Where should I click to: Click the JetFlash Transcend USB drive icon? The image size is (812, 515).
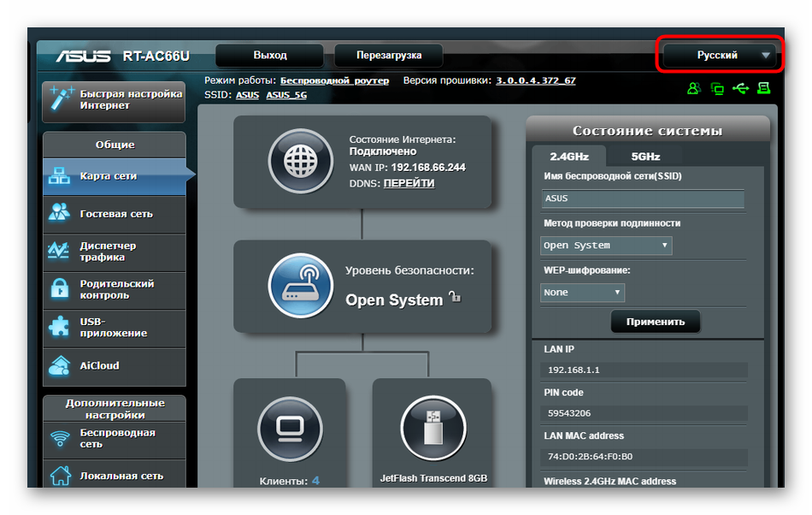pyautogui.click(x=432, y=428)
